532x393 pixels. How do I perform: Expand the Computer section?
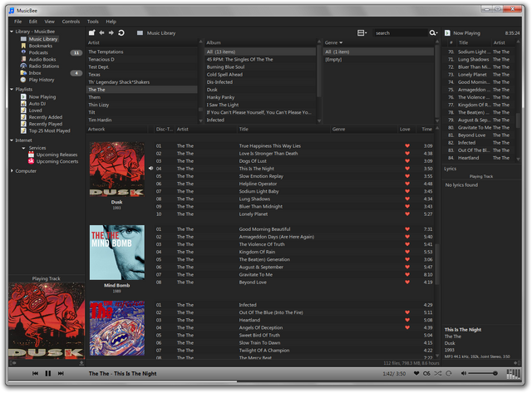(12, 171)
